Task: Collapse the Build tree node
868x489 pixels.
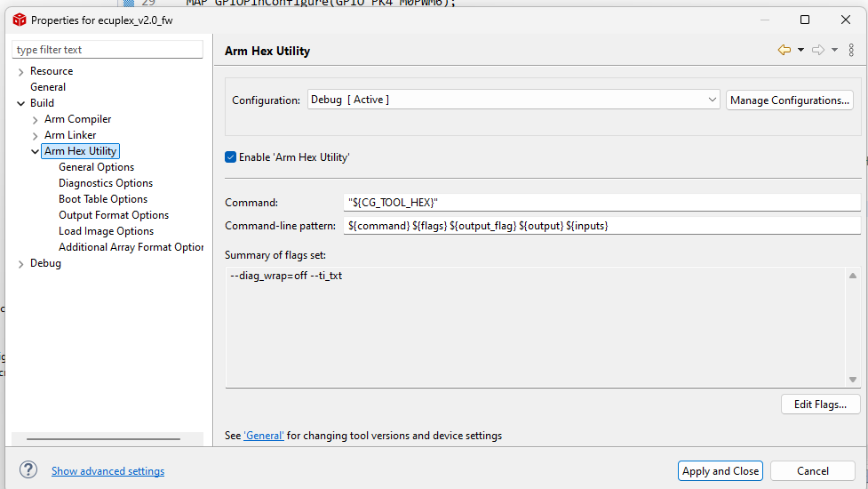Action: (x=21, y=103)
